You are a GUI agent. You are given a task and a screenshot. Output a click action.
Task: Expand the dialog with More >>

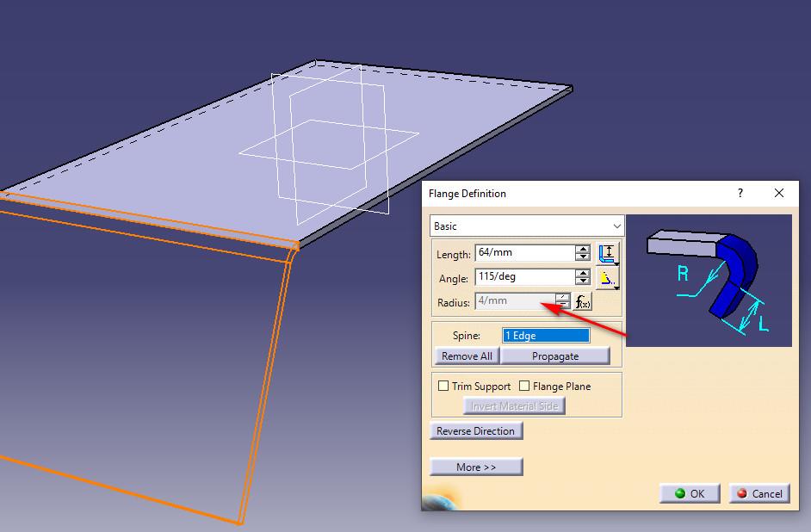tap(476, 467)
